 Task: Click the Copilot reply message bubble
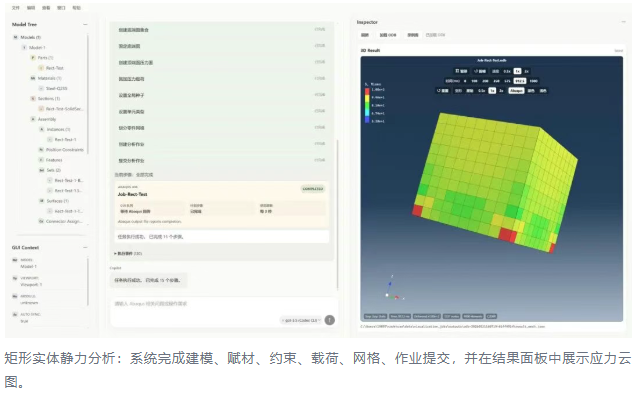148,280
